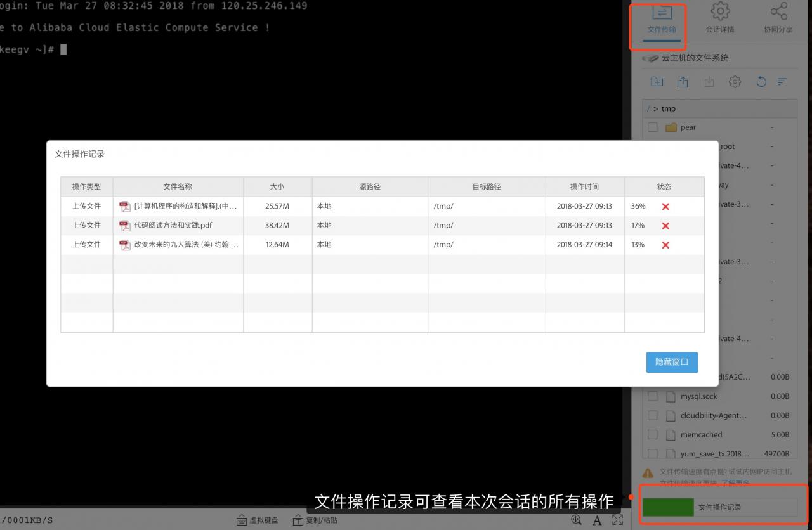Screen dimensions: 812x530
Task: Click the 源路径 column header
Action: [370, 186]
